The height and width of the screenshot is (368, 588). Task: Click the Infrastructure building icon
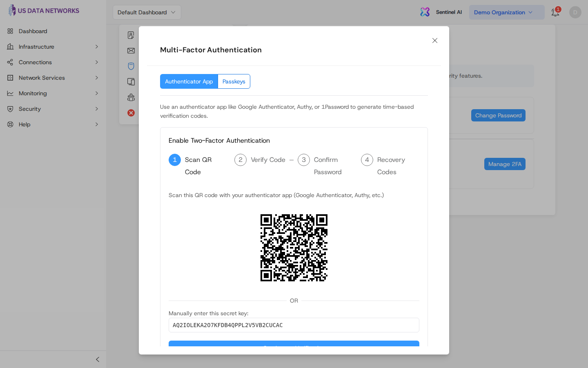click(x=10, y=47)
